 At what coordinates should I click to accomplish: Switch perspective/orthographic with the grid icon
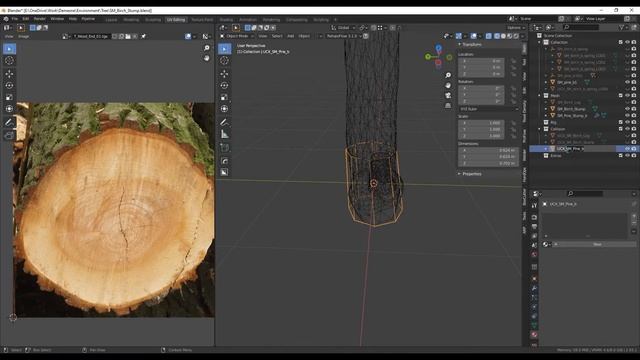click(448, 105)
